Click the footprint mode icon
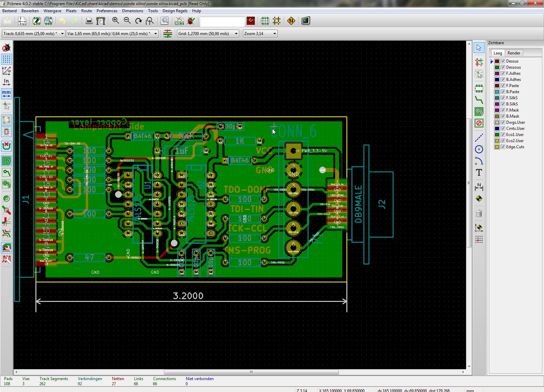The width and height of the screenshot is (544, 392). [x=265, y=21]
